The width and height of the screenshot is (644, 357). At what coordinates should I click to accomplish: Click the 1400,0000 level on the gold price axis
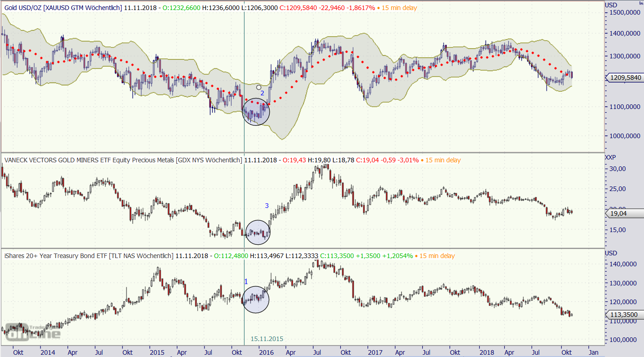pyautogui.click(x=624, y=33)
